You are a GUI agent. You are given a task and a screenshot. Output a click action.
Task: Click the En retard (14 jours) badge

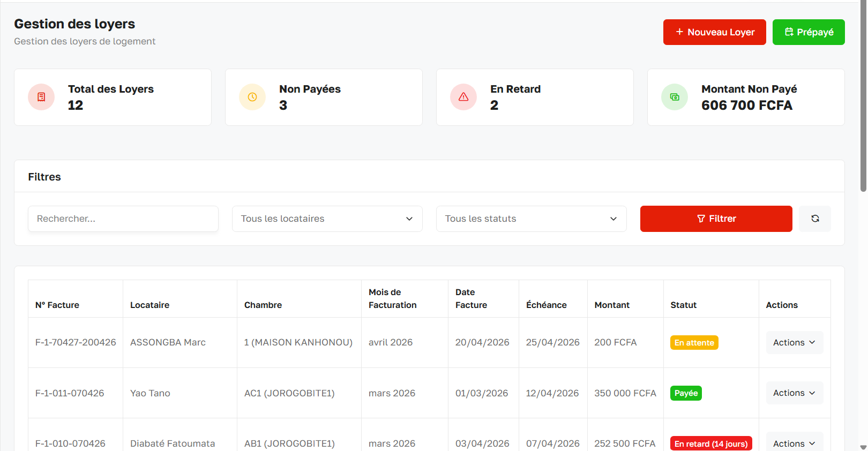(711, 444)
